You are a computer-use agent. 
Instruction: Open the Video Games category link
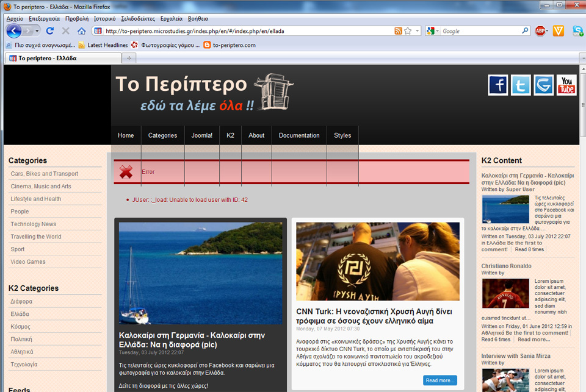point(28,262)
